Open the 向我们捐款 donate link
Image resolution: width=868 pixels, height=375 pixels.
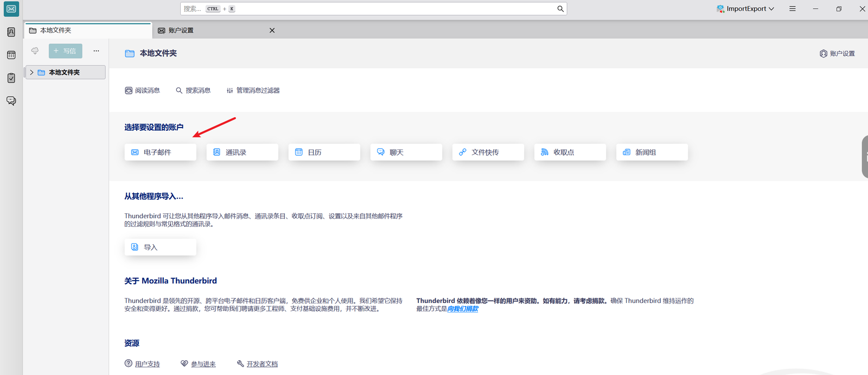pyautogui.click(x=463, y=309)
